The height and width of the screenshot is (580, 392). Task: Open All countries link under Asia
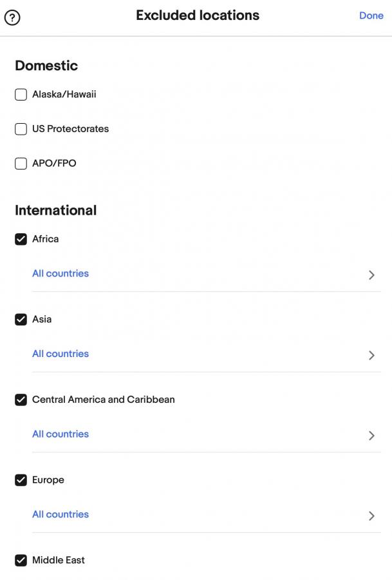(x=61, y=354)
